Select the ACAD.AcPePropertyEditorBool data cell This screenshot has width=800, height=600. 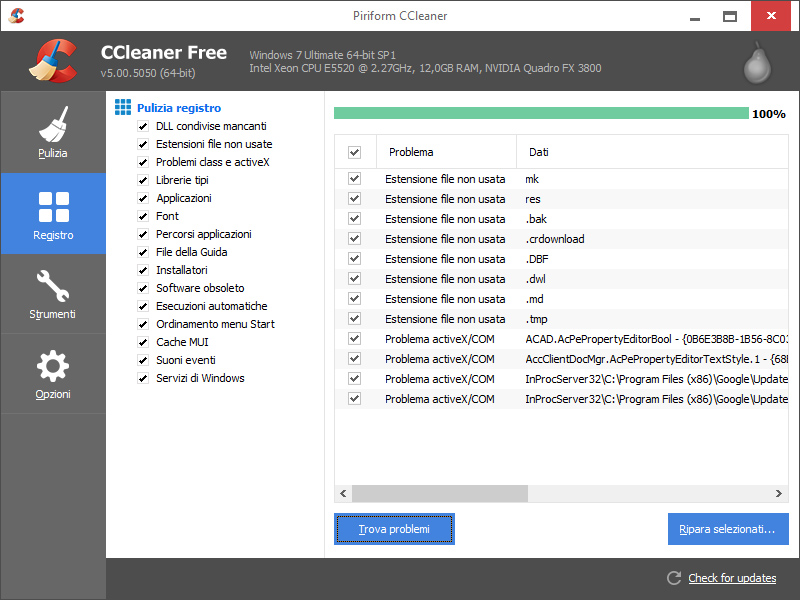[657, 339]
